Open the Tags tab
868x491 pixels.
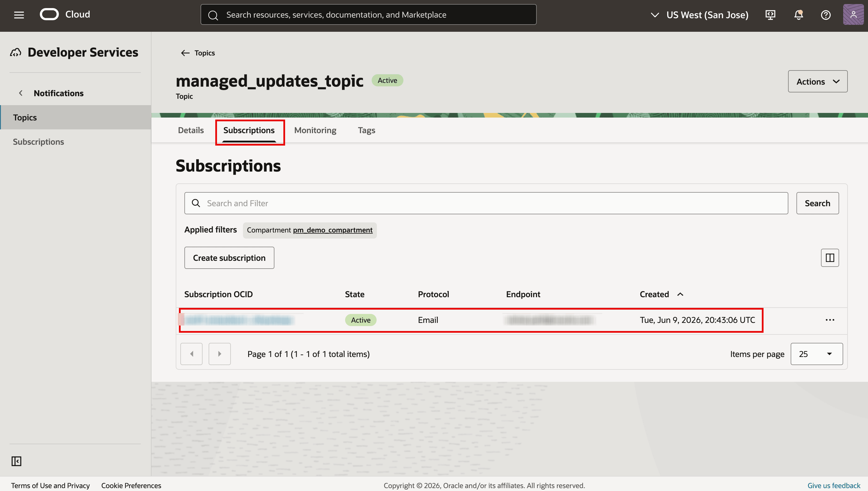[x=366, y=130]
